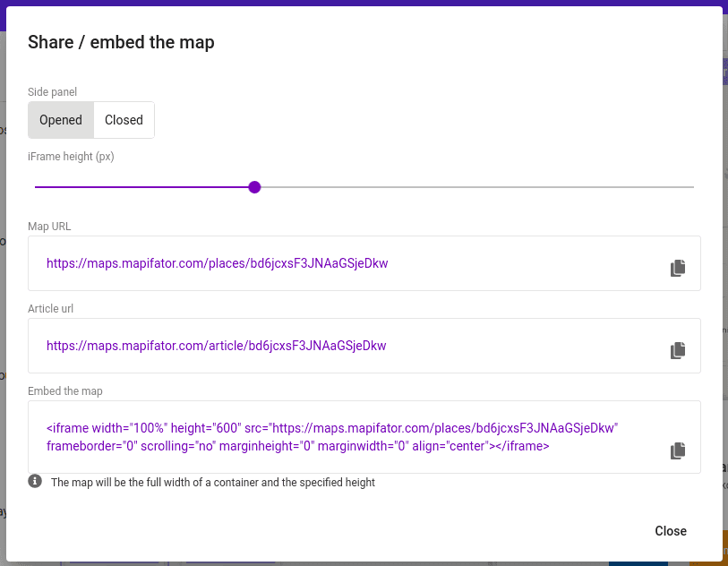Copy the Map URL with the clipboard icon

click(677, 268)
